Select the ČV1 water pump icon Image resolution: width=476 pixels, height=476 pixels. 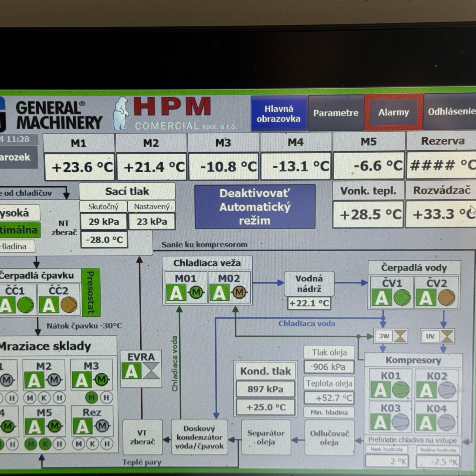click(402, 297)
